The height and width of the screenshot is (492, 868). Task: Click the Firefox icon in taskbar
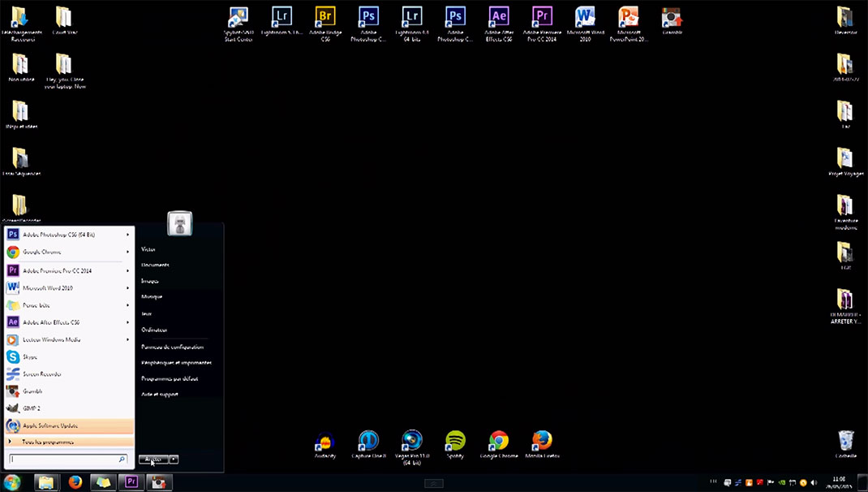point(75,482)
